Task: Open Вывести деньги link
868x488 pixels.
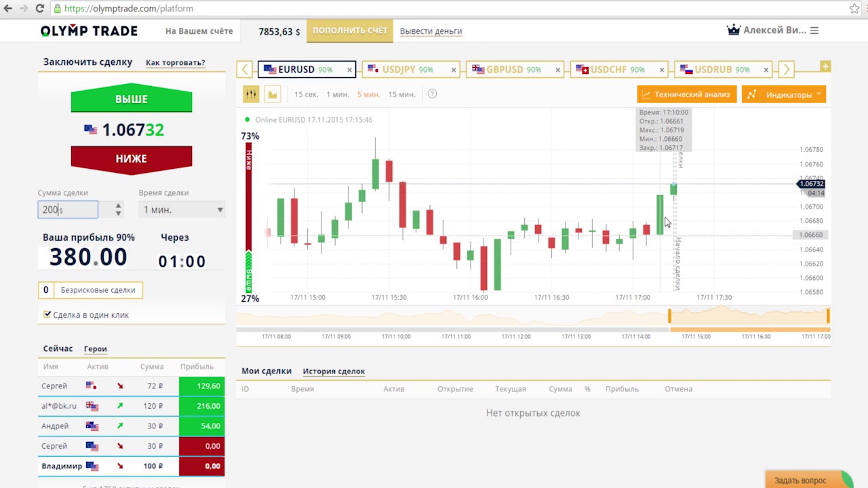Action: pyautogui.click(x=431, y=31)
